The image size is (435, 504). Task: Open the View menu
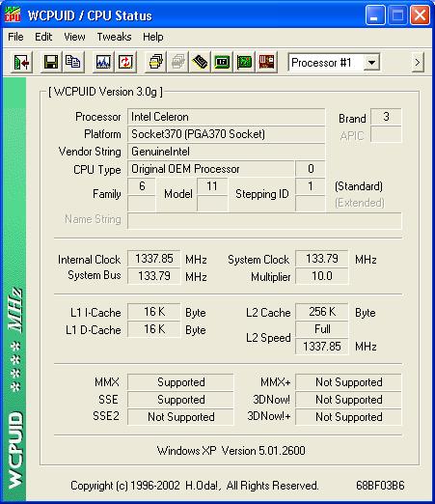(x=74, y=37)
